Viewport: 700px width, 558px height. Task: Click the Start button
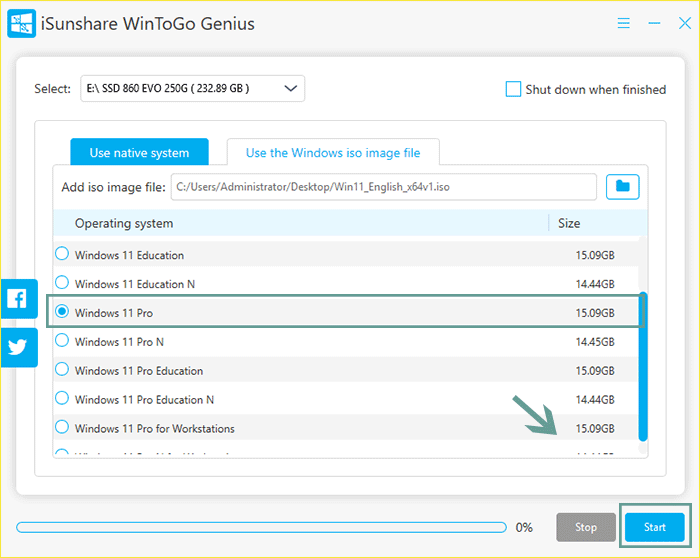[654, 527]
